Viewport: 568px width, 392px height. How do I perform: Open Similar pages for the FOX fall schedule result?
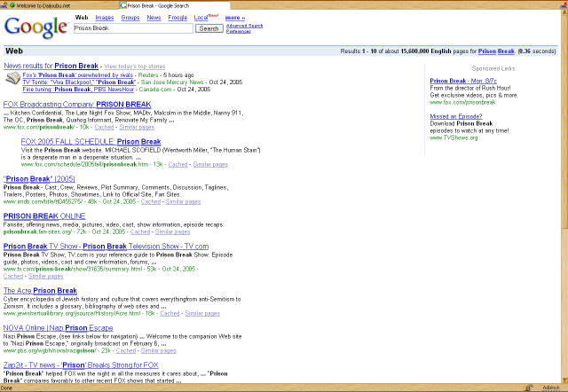pyautogui.click(x=210, y=164)
